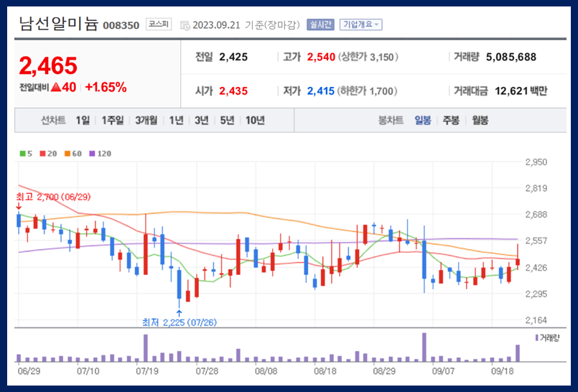Click the purple 120-day moving average legend
Viewport: 578px width, 392px height.
(x=101, y=154)
